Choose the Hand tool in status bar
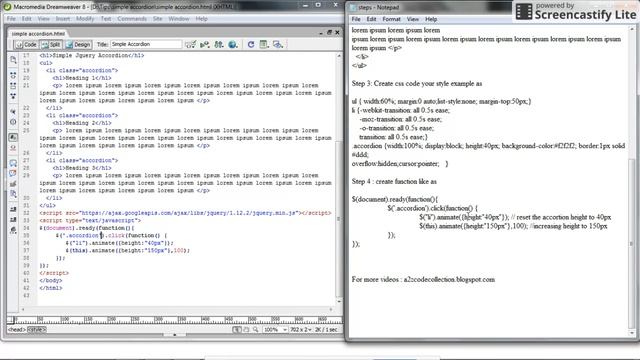Screen dimensions: 640x360 [x=246, y=329]
